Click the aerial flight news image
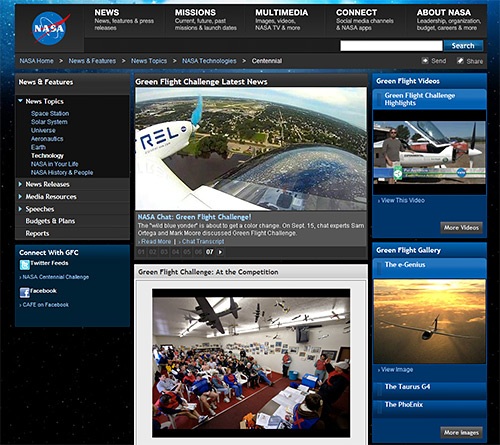 tap(251, 149)
